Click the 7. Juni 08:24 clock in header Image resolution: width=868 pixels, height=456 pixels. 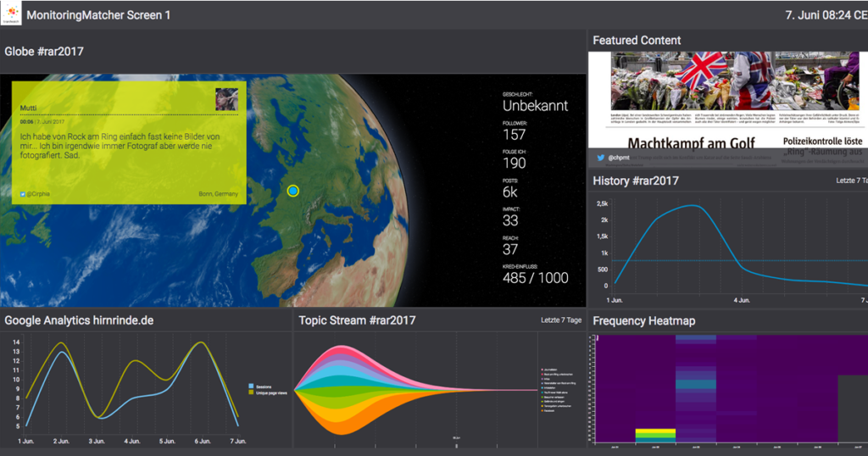point(826,15)
